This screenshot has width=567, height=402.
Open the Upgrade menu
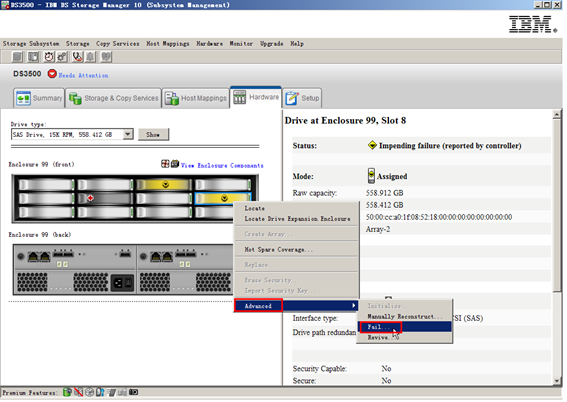pyautogui.click(x=272, y=44)
